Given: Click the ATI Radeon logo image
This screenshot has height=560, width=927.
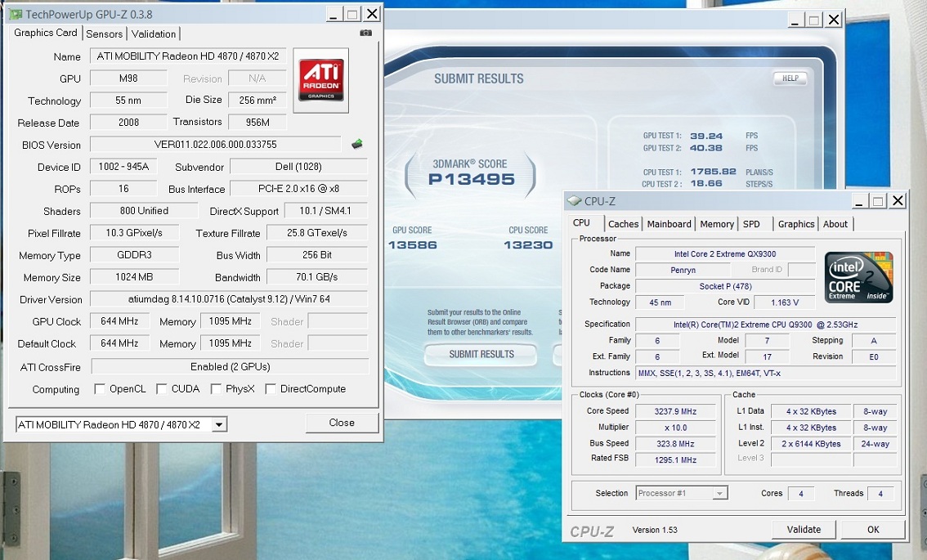Looking at the screenshot, I should tap(320, 80).
